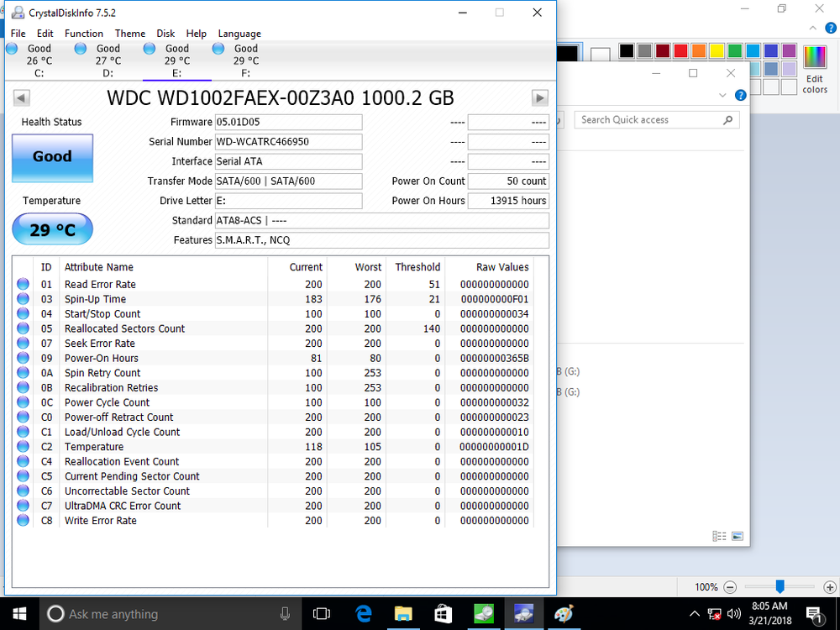Go to previous disk with left arrow
This screenshot has width=840, height=630.
[21, 98]
